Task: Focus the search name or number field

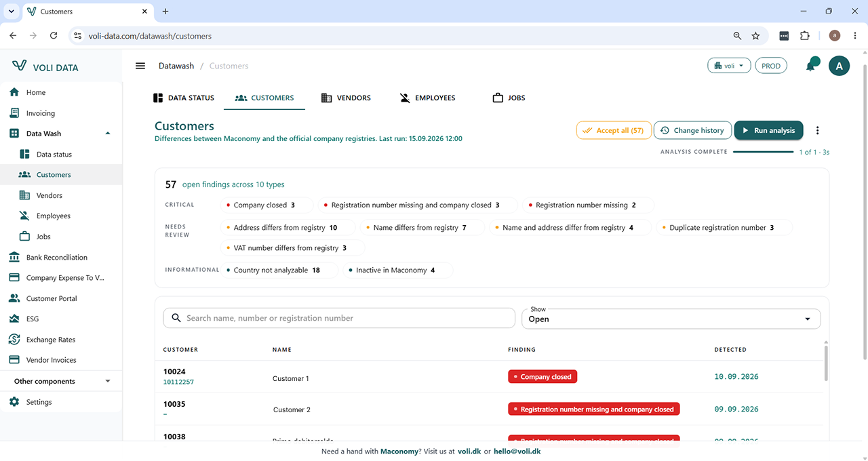Action: [339, 318]
